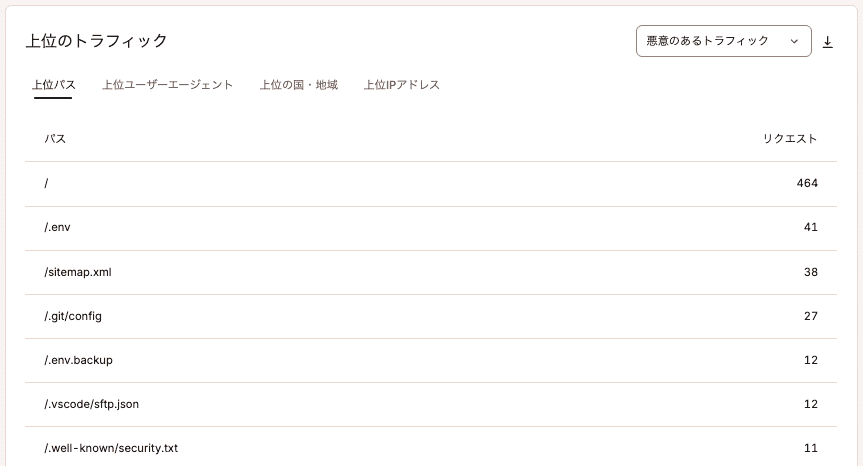Viewport: 863px width, 466px height.
Task: Click the リクエスト column header
Action: [x=789, y=139]
